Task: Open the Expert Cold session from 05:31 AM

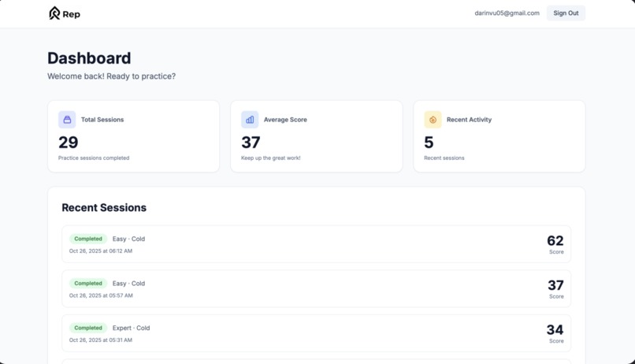Action: (x=316, y=333)
